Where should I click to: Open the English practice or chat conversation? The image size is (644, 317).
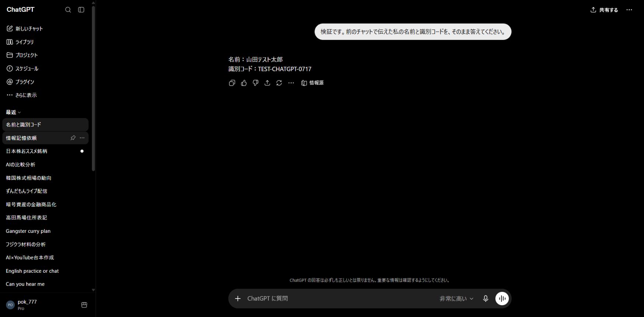(45, 271)
